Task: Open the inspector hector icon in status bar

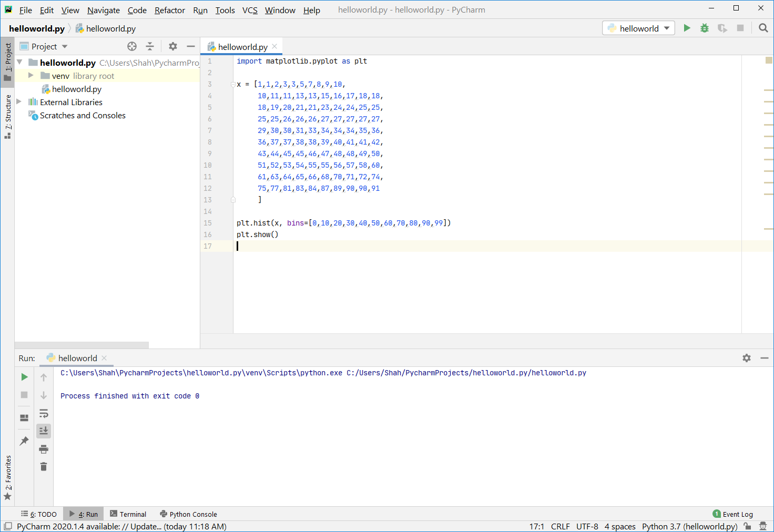Action: [x=763, y=526]
